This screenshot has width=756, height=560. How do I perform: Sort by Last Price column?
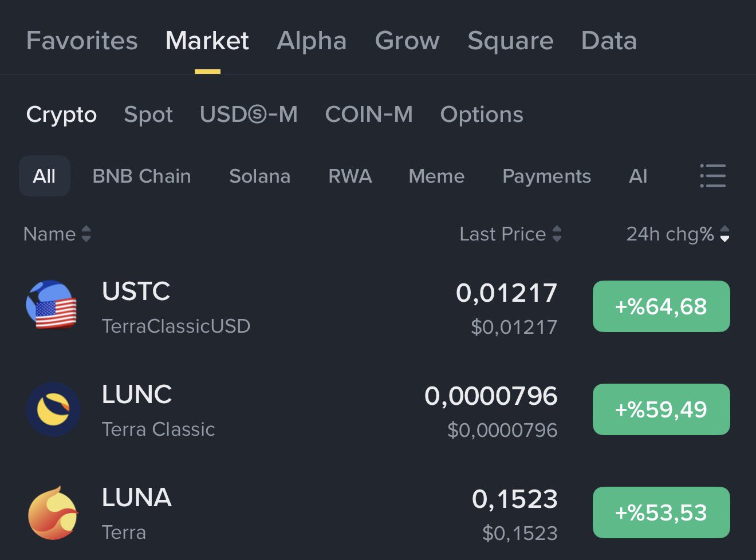(510, 234)
